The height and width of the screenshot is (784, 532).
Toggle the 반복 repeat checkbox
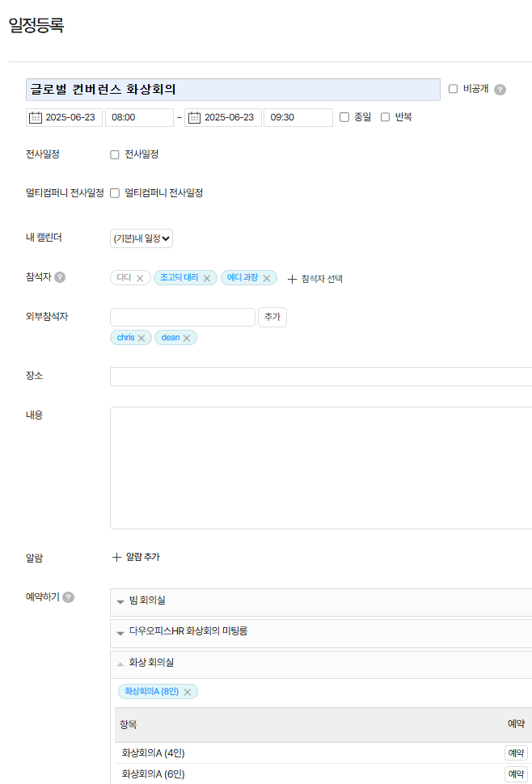click(x=386, y=117)
